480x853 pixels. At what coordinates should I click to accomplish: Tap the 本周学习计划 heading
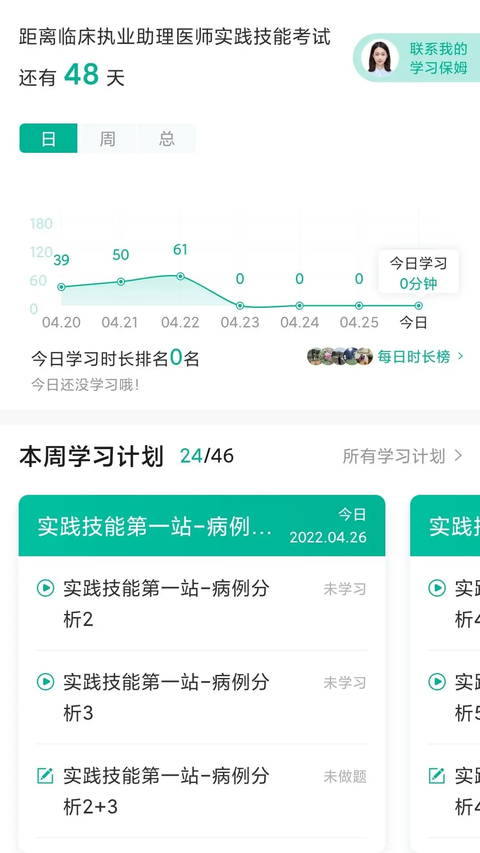[x=91, y=456]
